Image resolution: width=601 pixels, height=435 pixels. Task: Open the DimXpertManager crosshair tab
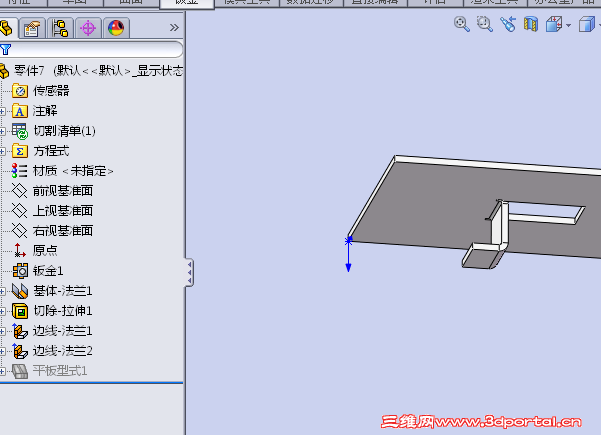coord(88,28)
